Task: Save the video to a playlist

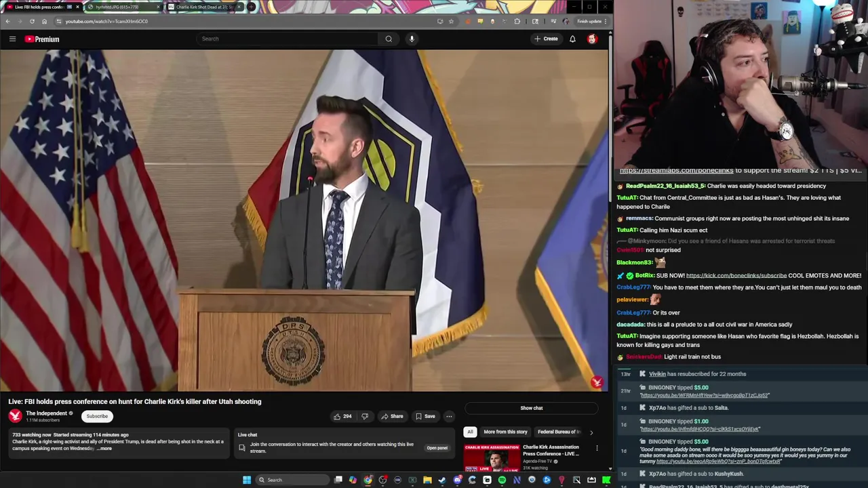Action: coord(425,416)
